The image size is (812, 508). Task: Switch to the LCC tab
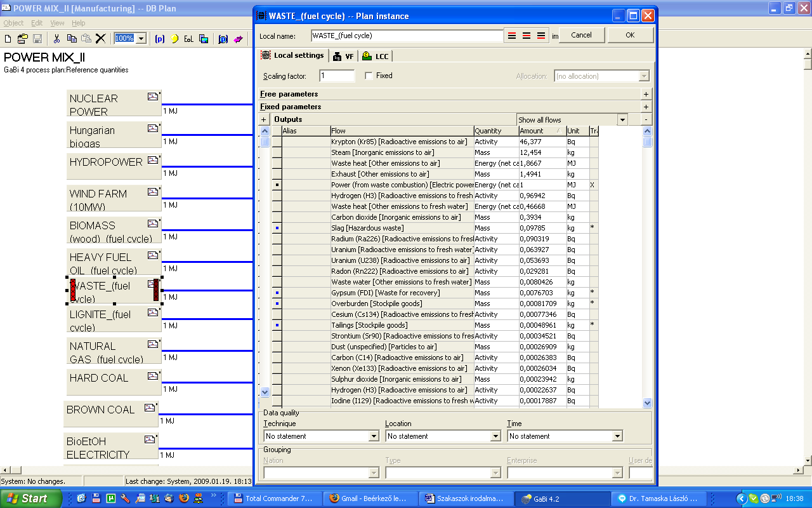pyautogui.click(x=375, y=57)
